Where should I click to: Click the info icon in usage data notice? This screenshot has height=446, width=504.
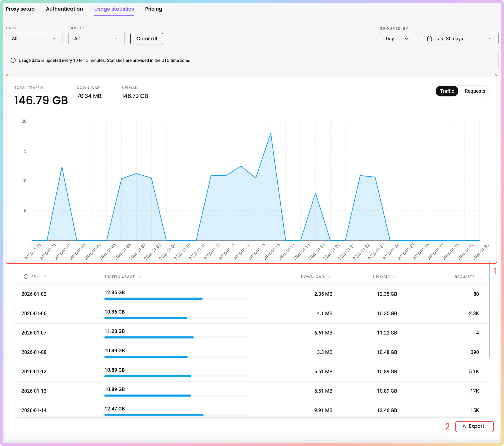click(x=13, y=60)
